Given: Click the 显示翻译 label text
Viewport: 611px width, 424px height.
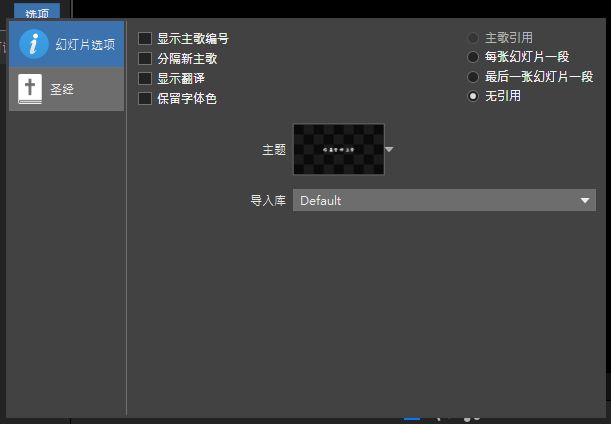Looking at the screenshot, I should tap(181, 78).
